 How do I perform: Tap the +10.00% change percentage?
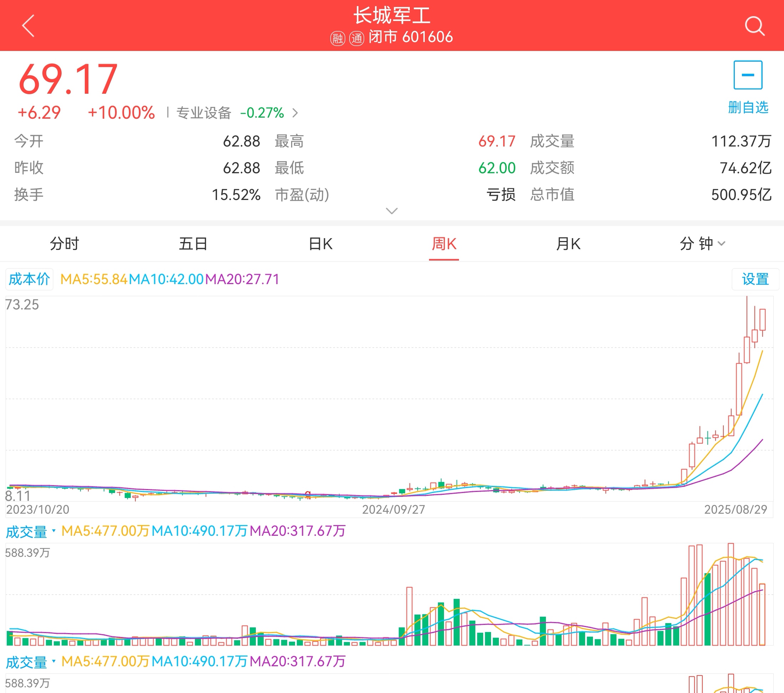[x=121, y=113]
